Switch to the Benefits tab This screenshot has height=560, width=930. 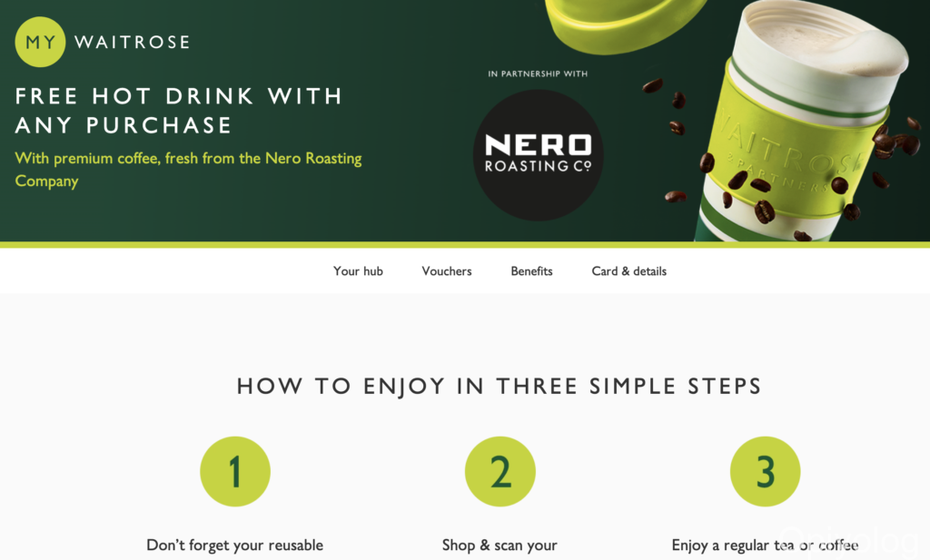click(531, 270)
